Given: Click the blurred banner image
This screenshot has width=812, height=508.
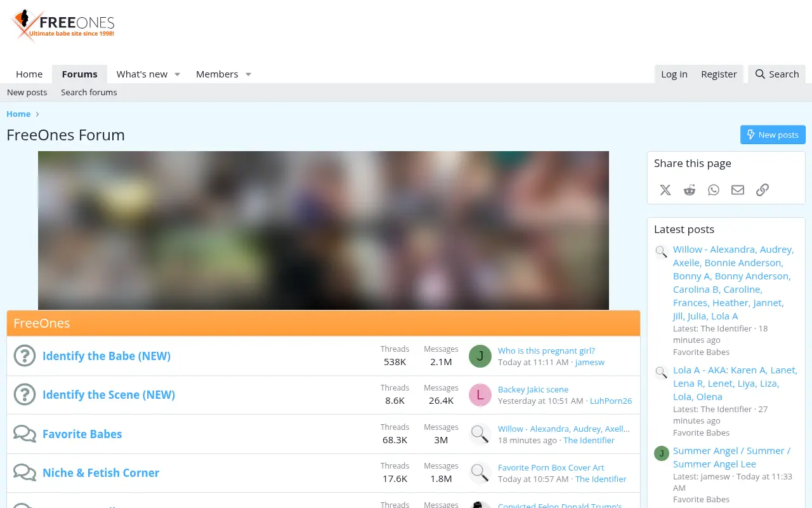Looking at the screenshot, I should pyautogui.click(x=324, y=231).
